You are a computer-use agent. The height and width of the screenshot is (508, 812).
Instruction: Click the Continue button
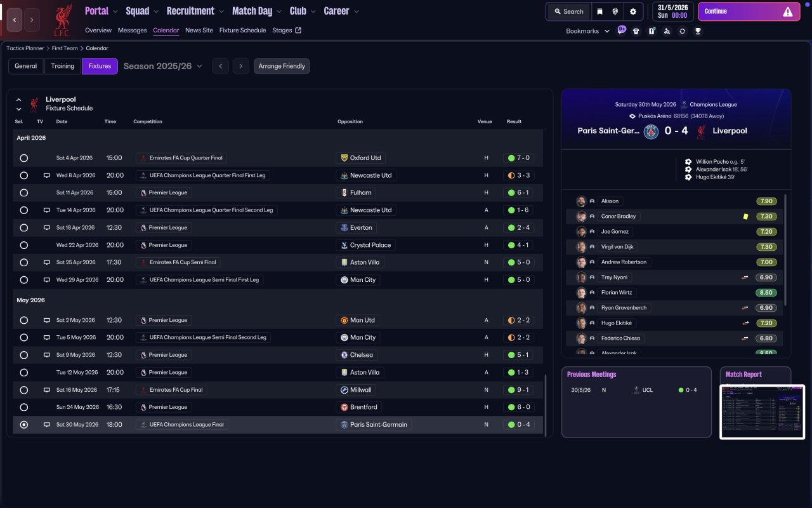[x=749, y=11]
